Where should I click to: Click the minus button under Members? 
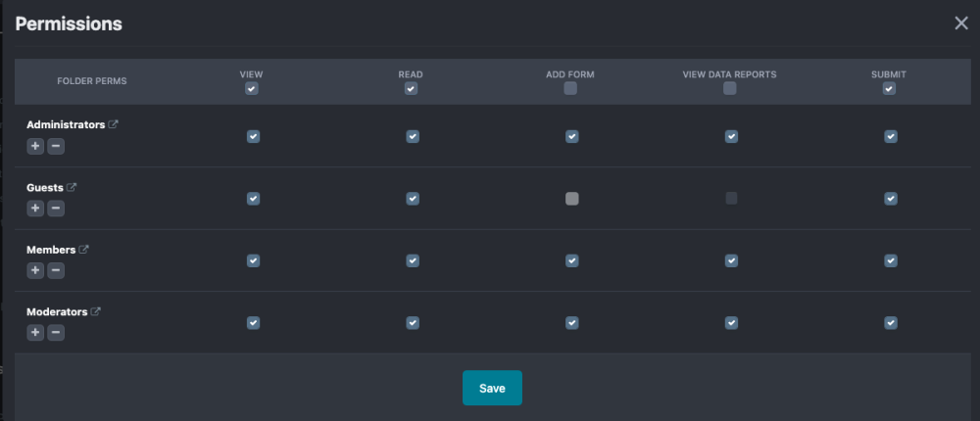point(56,270)
